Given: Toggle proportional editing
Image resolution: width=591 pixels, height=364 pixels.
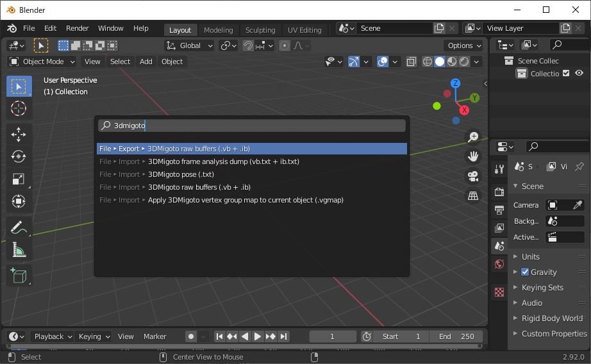Looking at the screenshot, I should (x=285, y=45).
